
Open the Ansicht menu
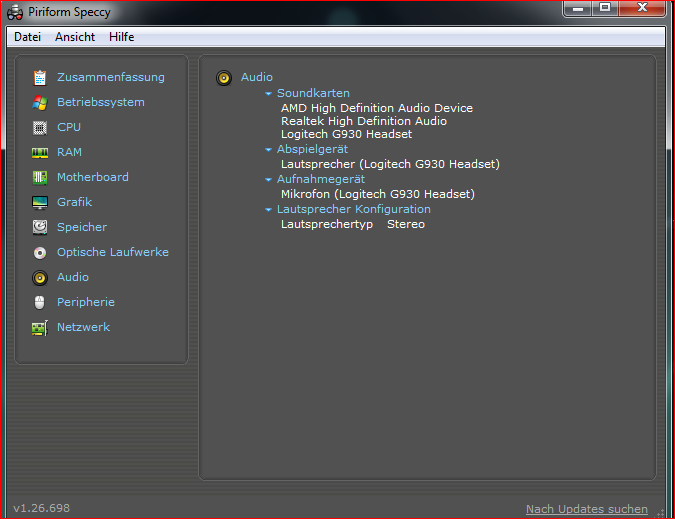(75, 37)
